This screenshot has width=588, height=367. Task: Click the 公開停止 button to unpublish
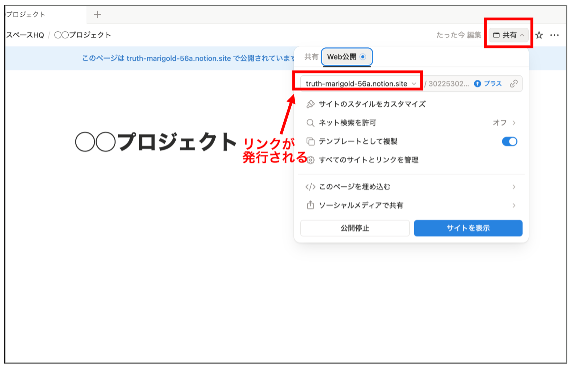(x=355, y=228)
